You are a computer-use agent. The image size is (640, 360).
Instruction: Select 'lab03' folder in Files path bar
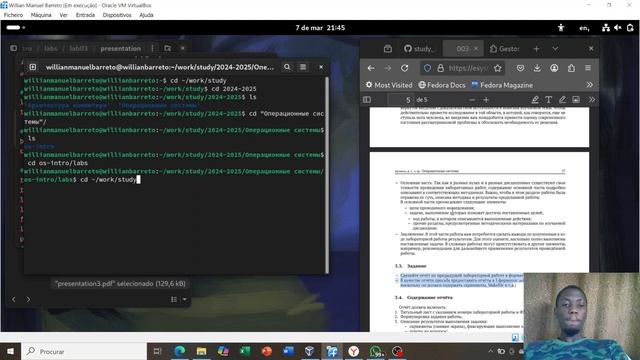[x=78, y=48]
